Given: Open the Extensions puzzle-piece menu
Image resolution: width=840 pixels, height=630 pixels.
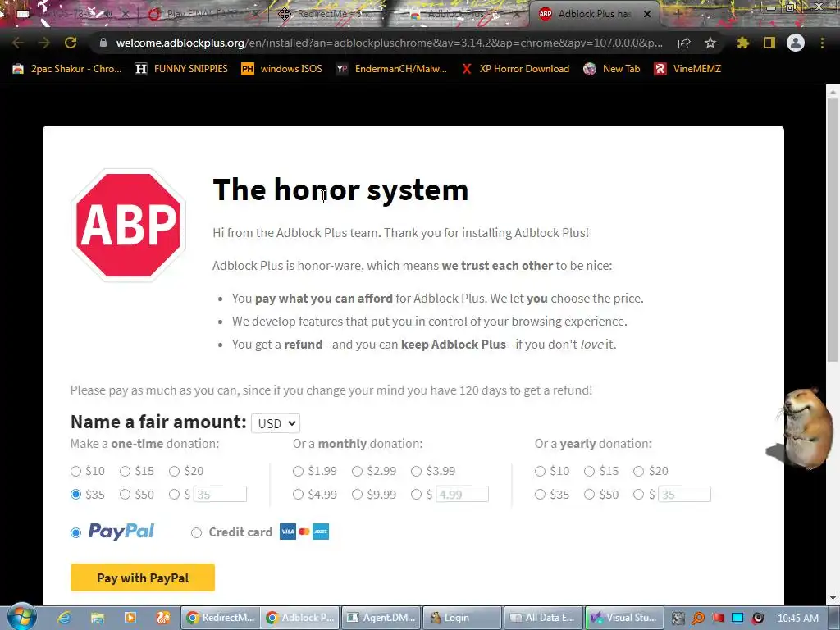Looking at the screenshot, I should coord(742,43).
